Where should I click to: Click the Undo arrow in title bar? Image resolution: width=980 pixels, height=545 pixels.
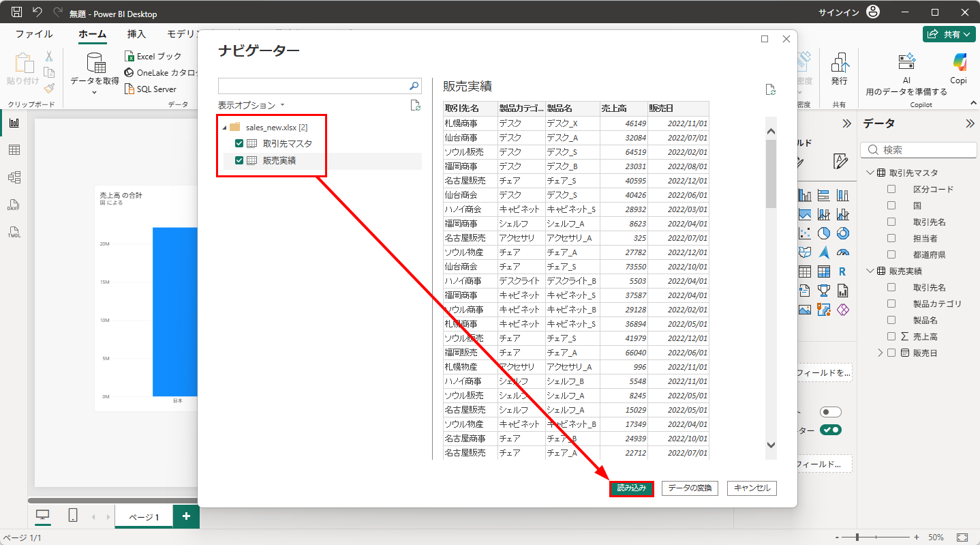click(x=37, y=12)
